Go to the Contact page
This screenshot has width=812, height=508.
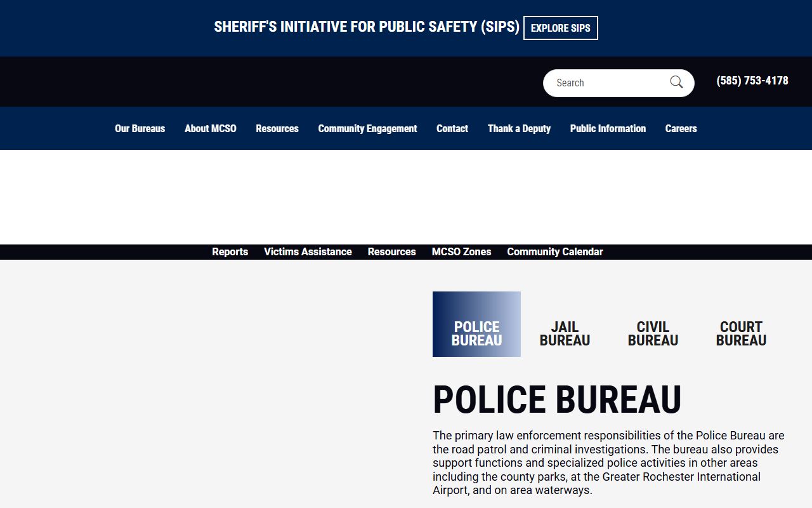tap(452, 128)
